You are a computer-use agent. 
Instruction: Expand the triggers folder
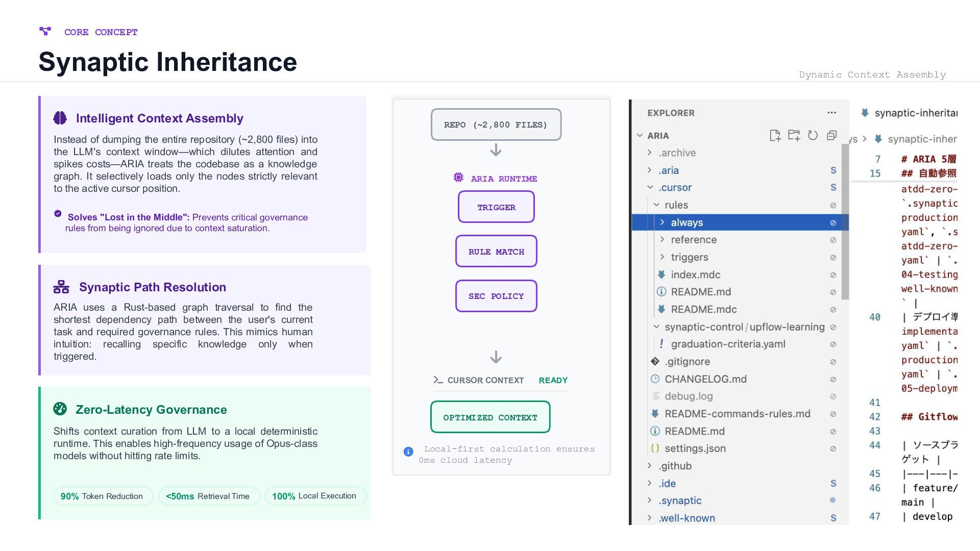click(662, 257)
